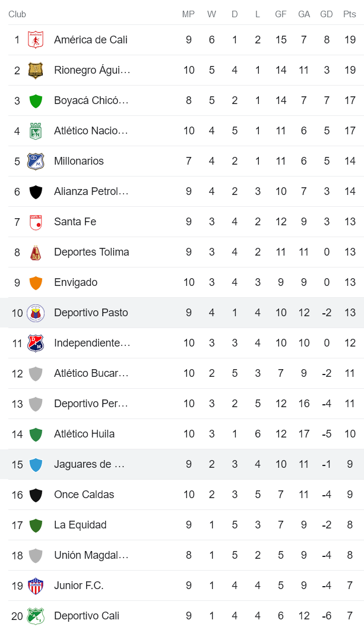Click the Santa Fe club badge
The width and height of the screenshot is (364, 639).
pos(36,222)
